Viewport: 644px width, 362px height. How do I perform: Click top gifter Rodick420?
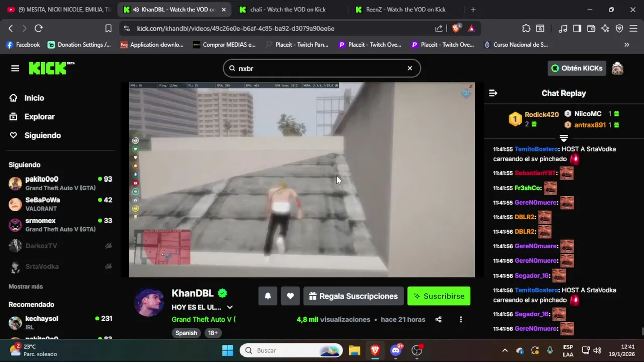pyautogui.click(x=541, y=115)
